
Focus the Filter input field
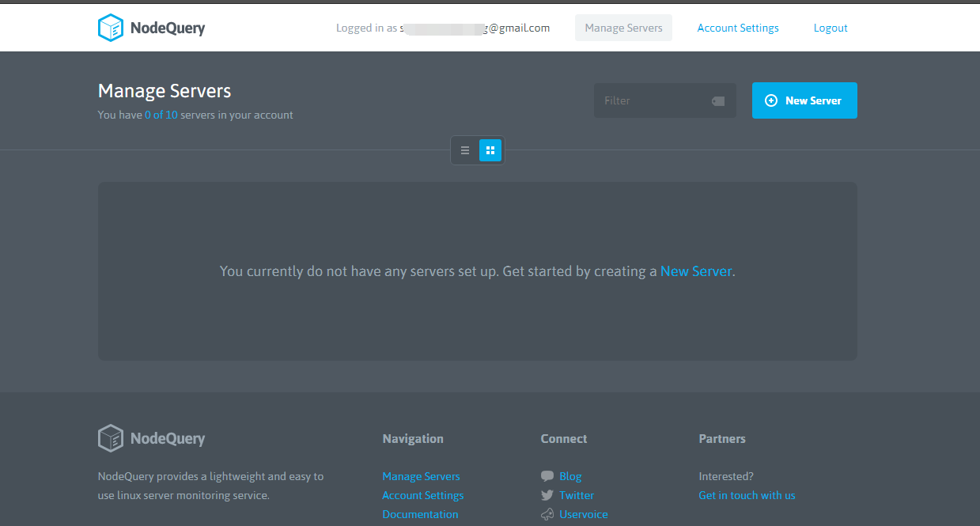coord(665,100)
